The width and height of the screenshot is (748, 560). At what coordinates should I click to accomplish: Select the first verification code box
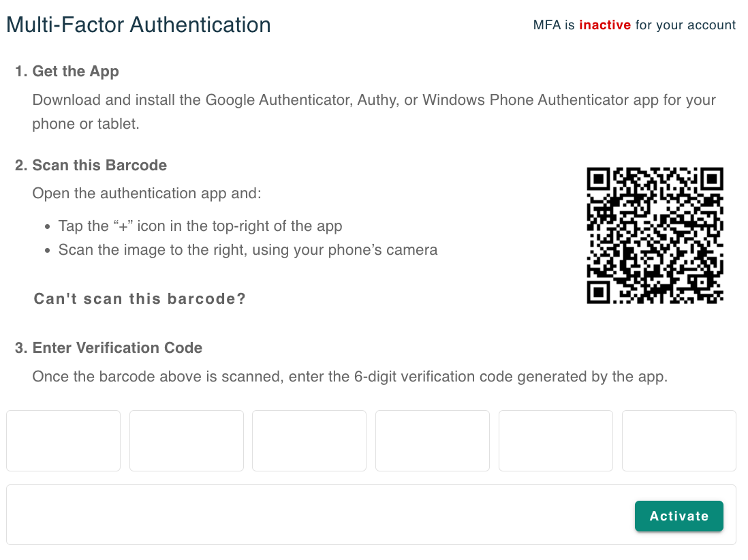63,440
